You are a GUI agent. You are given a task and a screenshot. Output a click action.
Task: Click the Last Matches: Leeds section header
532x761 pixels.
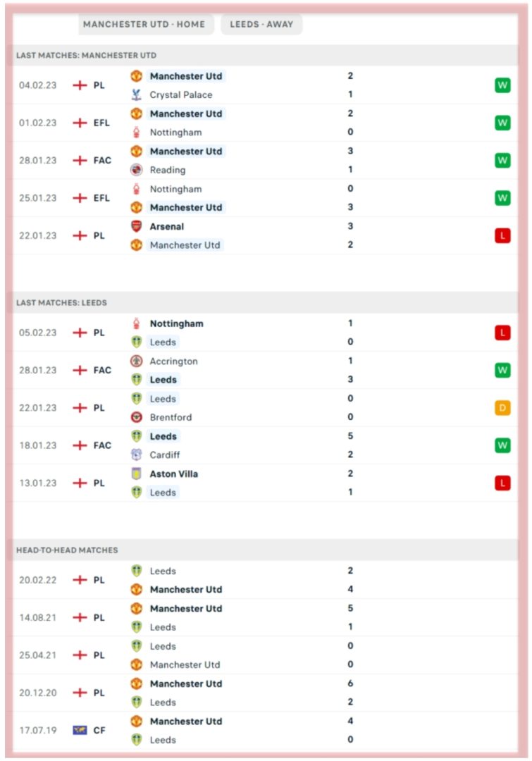[61, 302]
